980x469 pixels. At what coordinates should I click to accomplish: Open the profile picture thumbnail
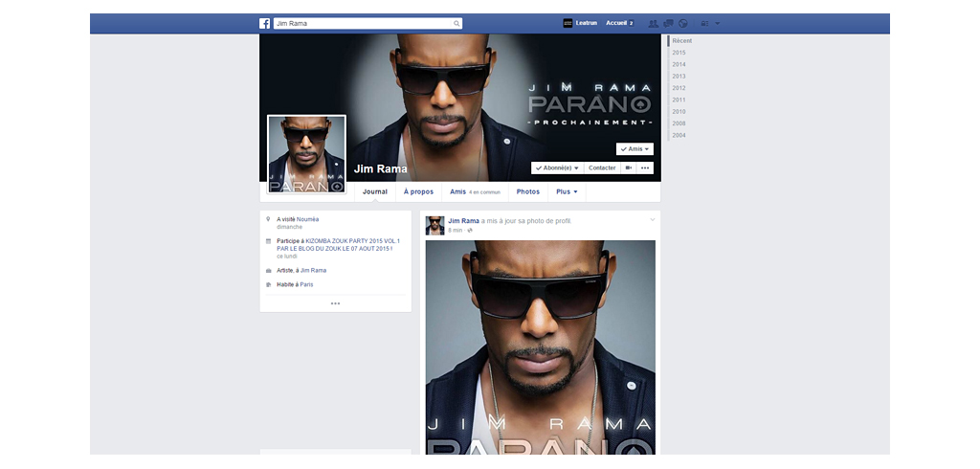pyautogui.click(x=306, y=154)
